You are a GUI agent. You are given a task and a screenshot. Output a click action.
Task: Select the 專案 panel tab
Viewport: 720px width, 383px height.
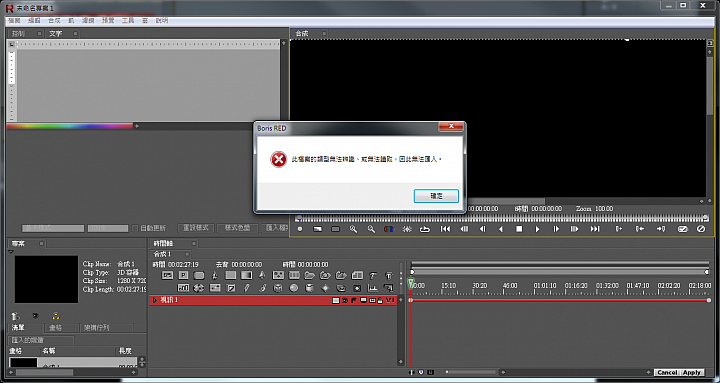[x=18, y=243]
